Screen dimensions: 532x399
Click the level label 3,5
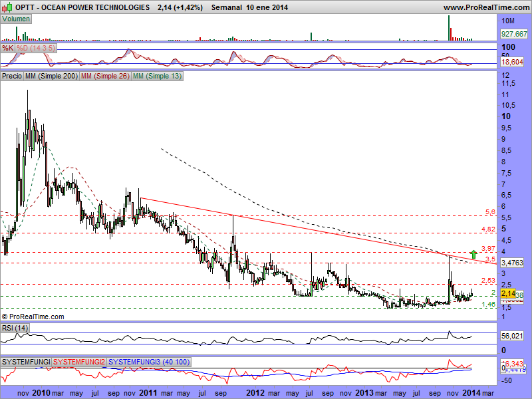tap(490, 259)
